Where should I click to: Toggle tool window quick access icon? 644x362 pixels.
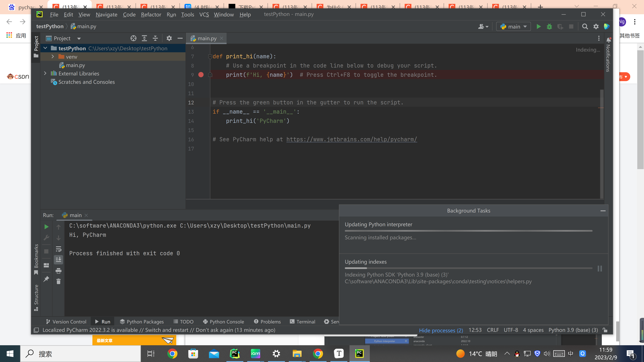[36, 330]
